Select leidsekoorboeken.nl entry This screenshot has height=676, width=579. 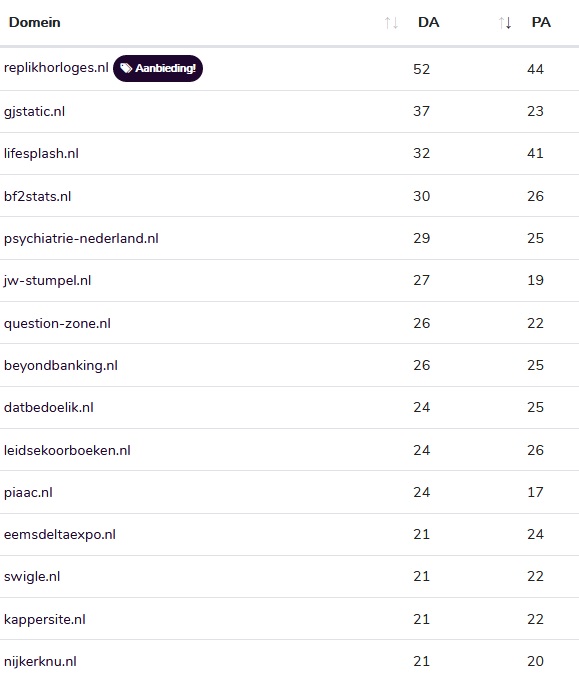(67, 451)
